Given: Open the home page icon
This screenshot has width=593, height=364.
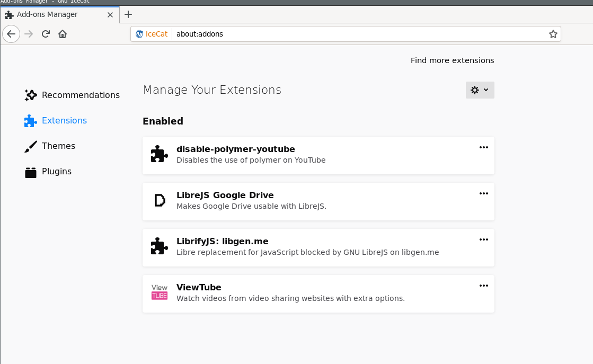Looking at the screenshot, I should [x=63, y=34].
